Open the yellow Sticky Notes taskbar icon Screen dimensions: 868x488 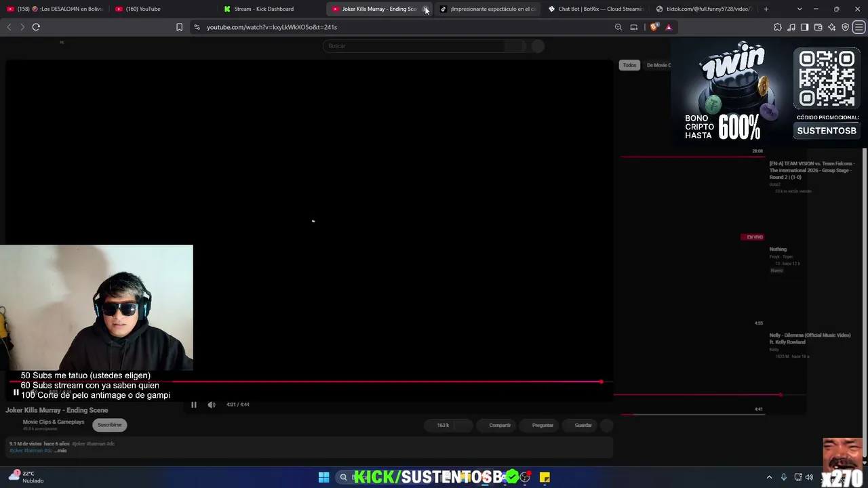(545, 477)
